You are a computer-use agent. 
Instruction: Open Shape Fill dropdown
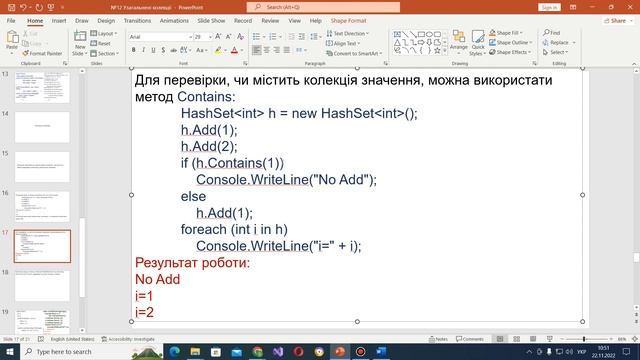point(506,33)
